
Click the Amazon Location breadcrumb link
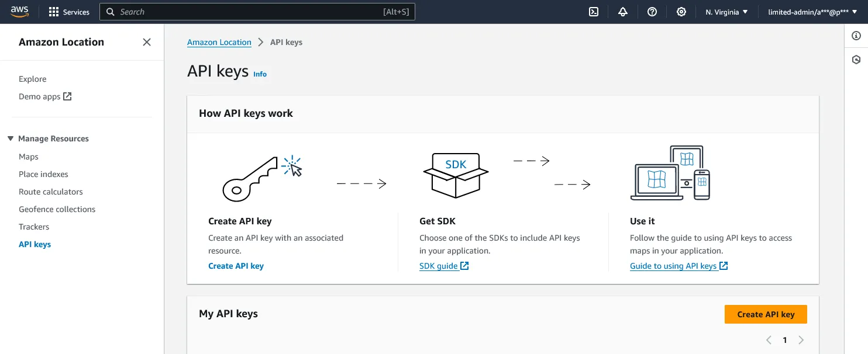[219, 42]
